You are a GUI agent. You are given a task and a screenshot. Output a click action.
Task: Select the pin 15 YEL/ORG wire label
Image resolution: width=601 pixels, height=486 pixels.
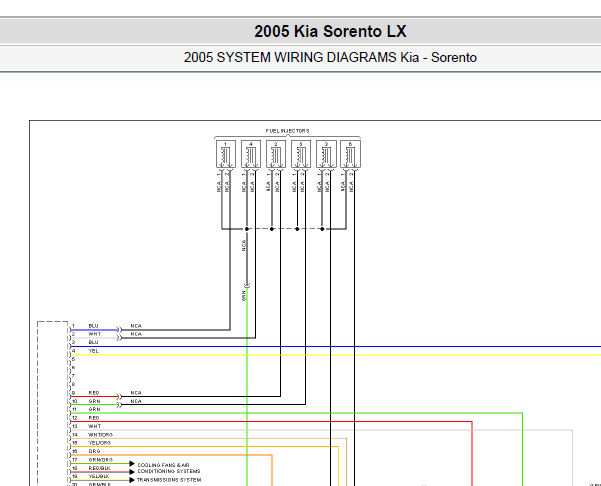[99, 442]
